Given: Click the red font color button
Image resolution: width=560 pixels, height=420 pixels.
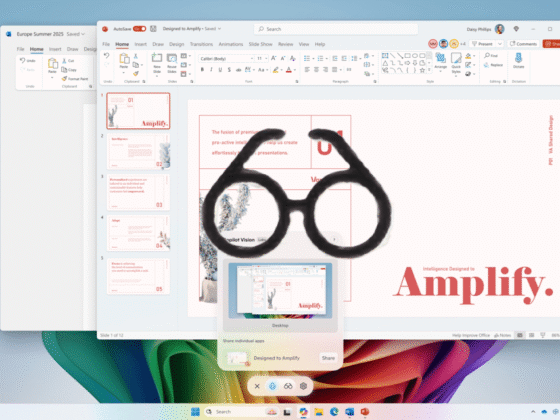Looking at the screenshot, I should point(289,70).
